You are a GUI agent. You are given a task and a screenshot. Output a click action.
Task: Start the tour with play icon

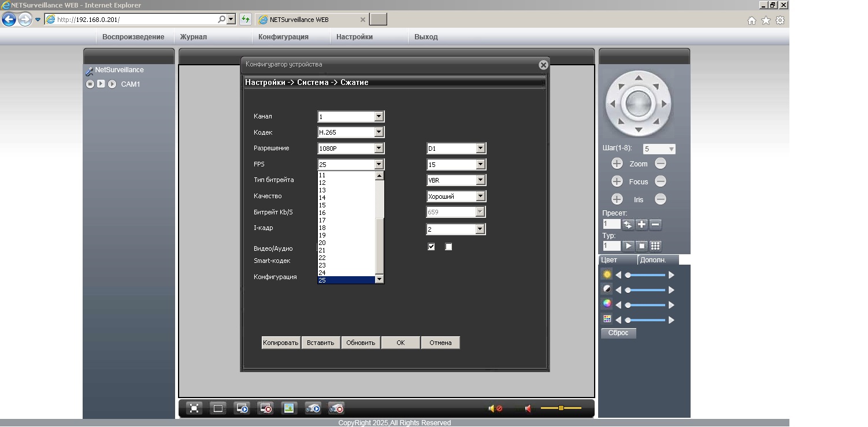coord(628,246)
